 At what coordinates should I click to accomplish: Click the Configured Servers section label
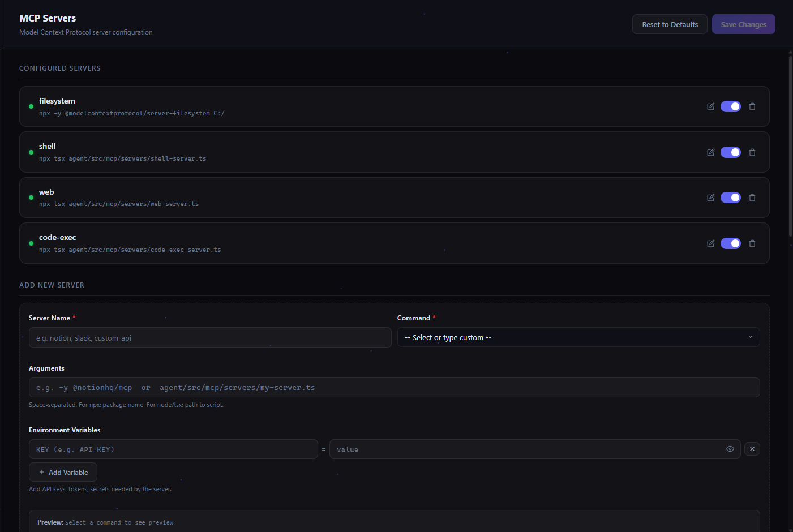[60, 68]
